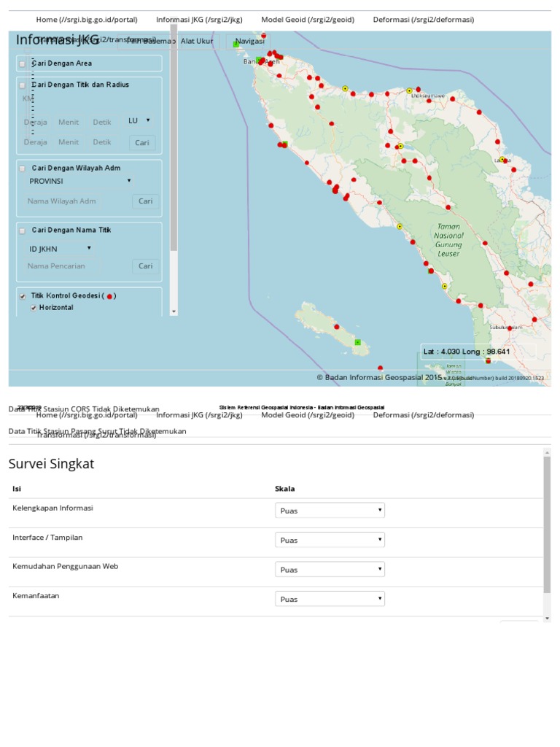The image size is (560, 747).
Task: Click the yellow marker near Langsa
Action: click(502, 159)
